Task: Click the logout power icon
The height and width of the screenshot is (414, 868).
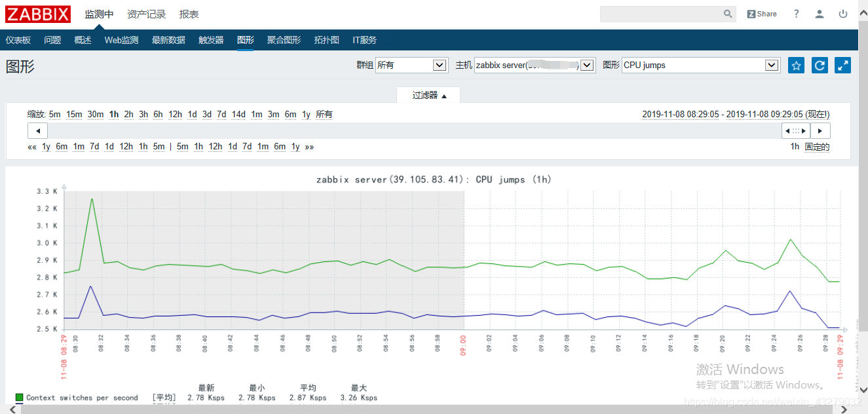Action: [844, 14]
